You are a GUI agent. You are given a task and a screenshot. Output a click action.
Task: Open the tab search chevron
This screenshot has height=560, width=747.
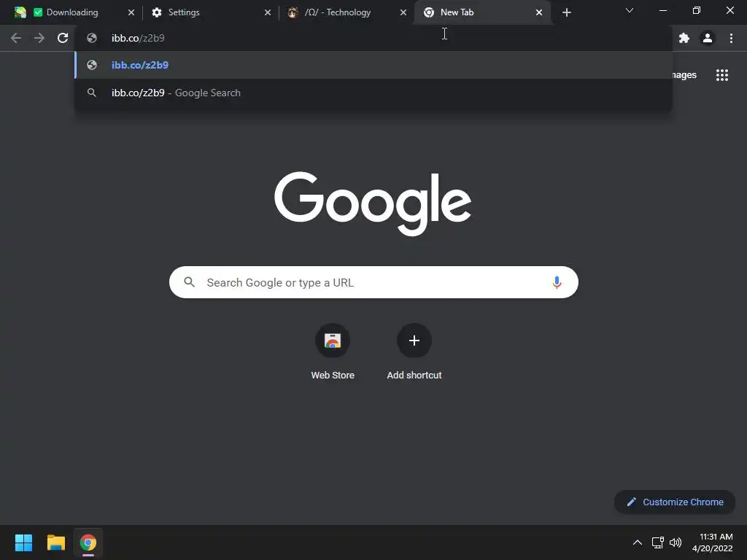(x=630, y=10)
